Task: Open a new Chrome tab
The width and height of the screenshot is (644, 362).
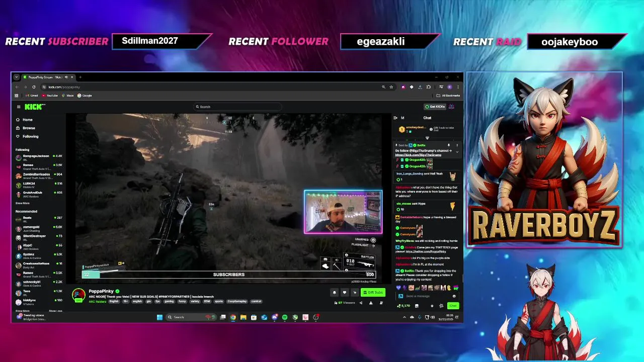Action: (80, 77)
